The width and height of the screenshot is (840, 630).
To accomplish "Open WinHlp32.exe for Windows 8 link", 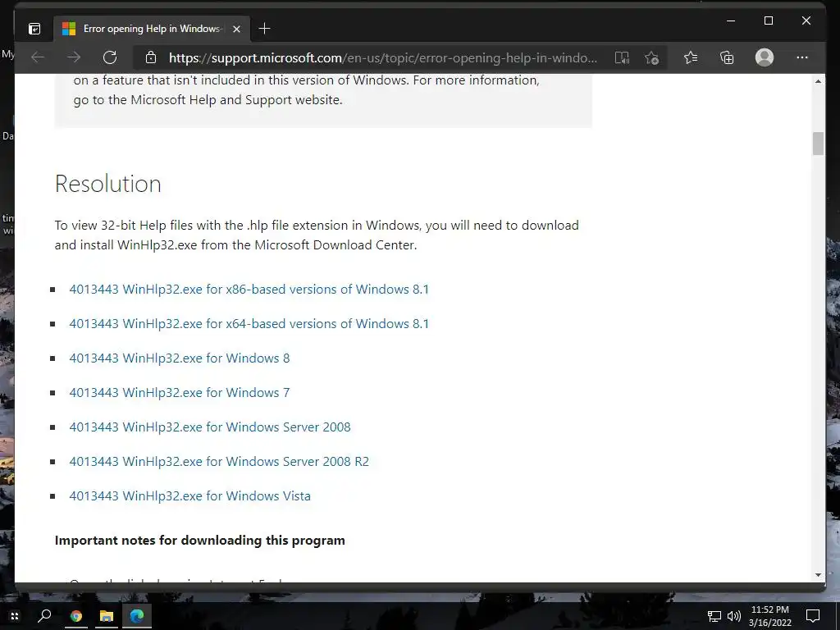I will tap(180, 358).
